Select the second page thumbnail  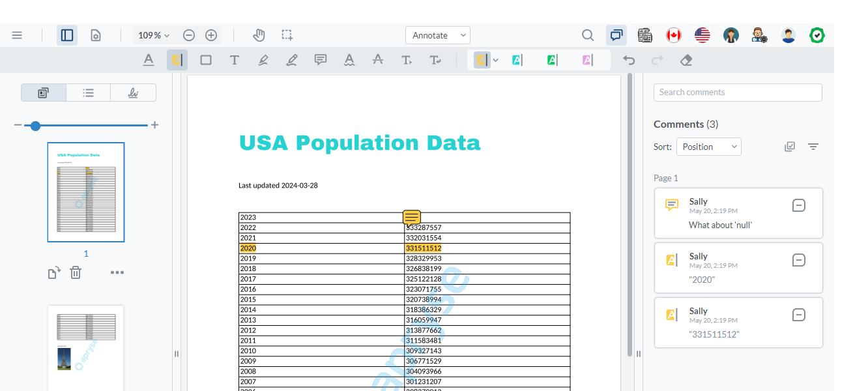[86, 348]
